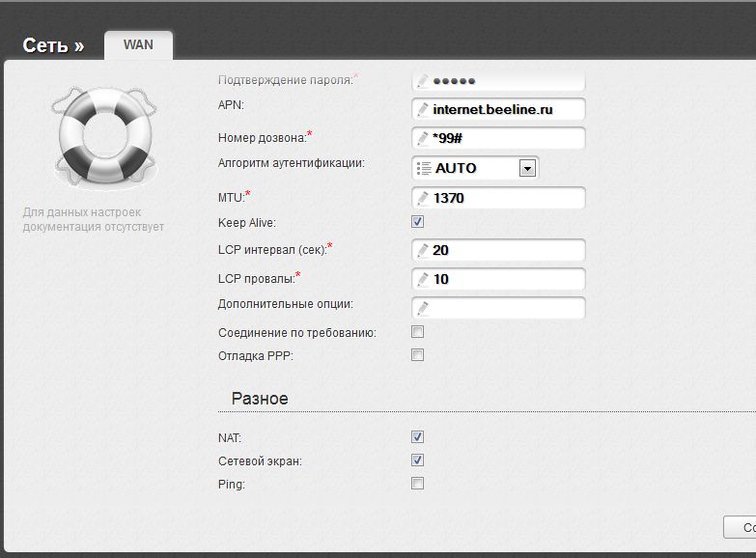This screenshot has height=558, width=756.
Task: Enable the Ping checkbox
Action: (x=417, y=484)
